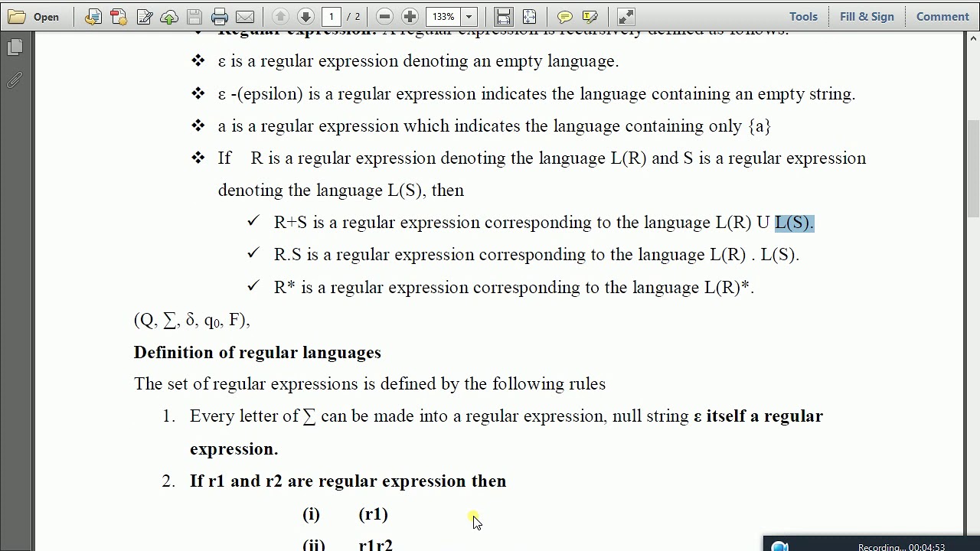Add a sticky note comment
Viewport: 980px width, 551px height.
[564, 16]
